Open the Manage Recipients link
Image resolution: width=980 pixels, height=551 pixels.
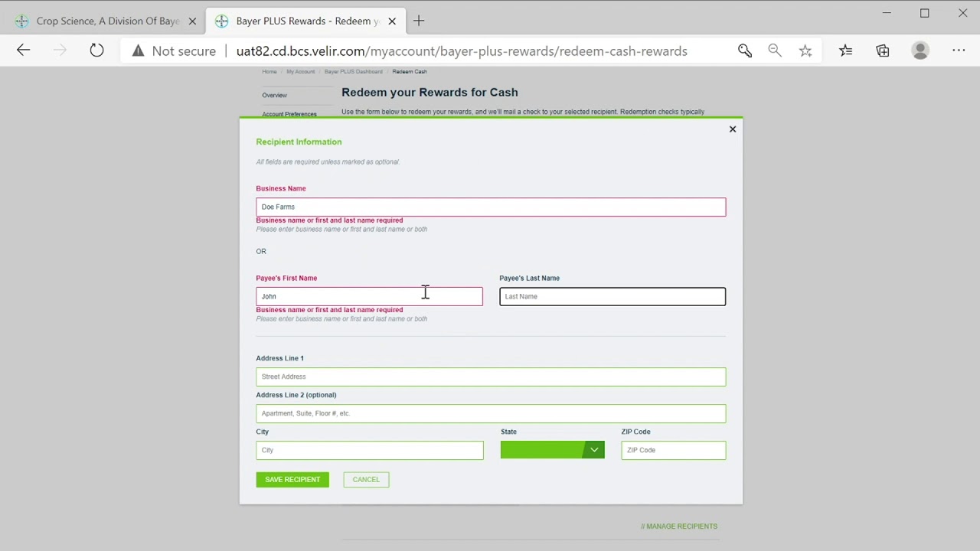[x=679, y=527]
